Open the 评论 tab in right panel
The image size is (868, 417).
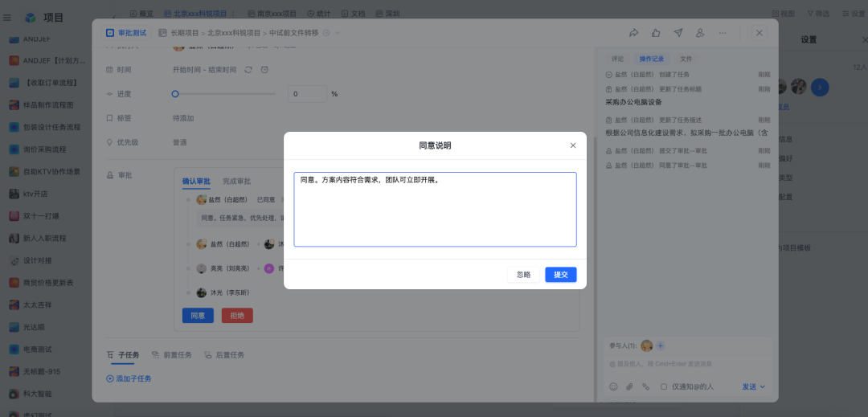pos(617,59)
